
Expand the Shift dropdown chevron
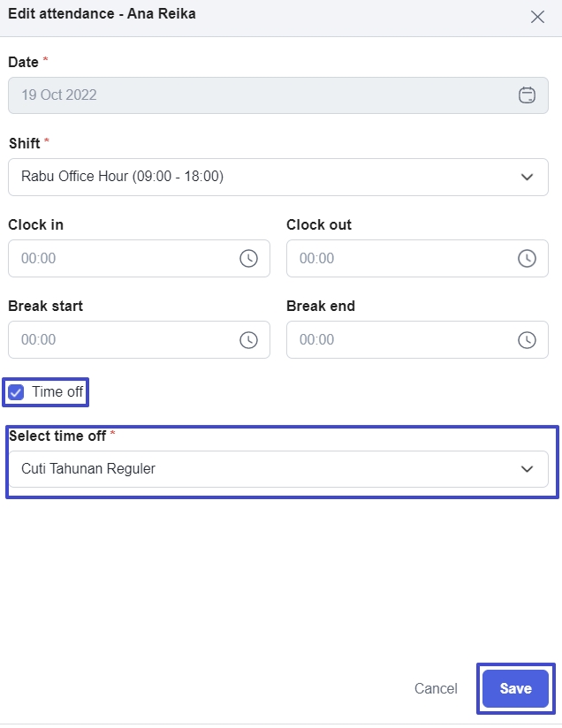pyautogui.click(x=528, y=177)
